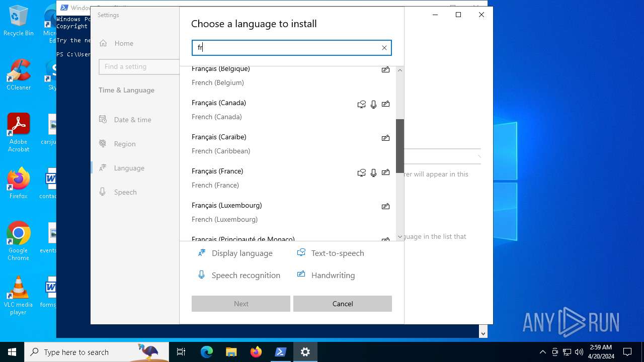Click handwriting icon for Français (France)
The width and height of the screenshot is (644, 362).
tap(385, 172)
